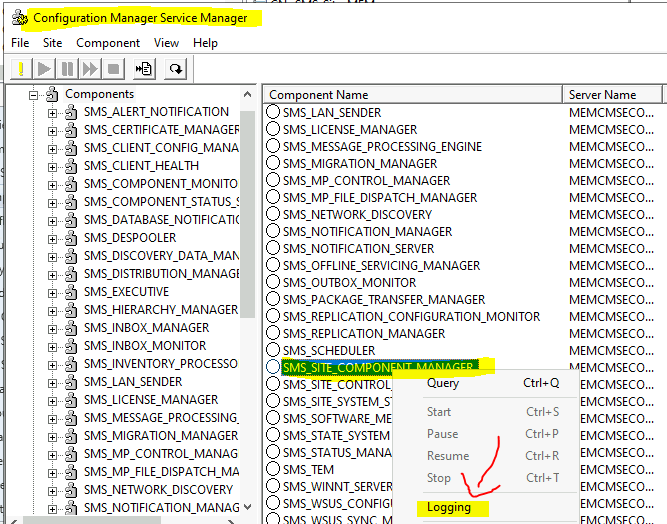Viewport: 667px width, 524px height.
Task: Expand the SMS_LAN_SENDER tree node
Action: tap(52, 384)
